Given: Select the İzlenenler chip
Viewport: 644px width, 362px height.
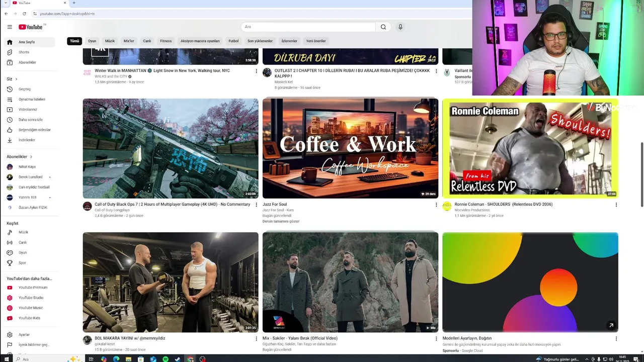Looking at the screenshot, I should [x=289, y=41].
